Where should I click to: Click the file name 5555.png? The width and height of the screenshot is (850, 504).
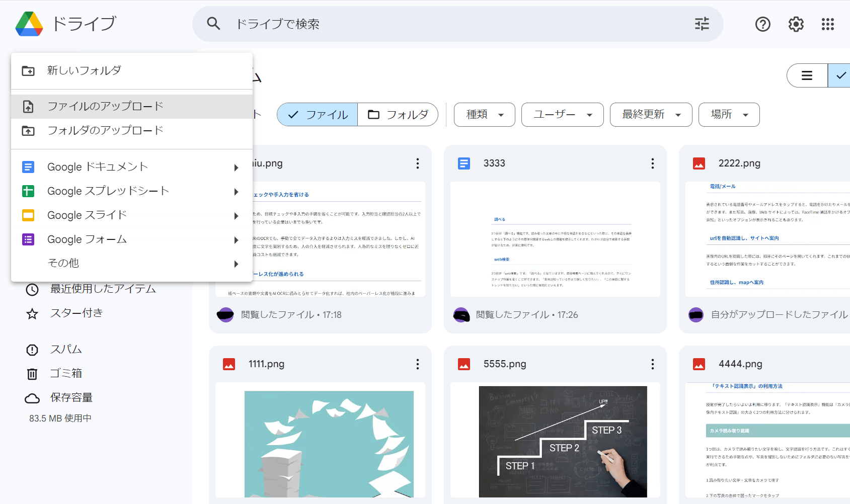pyautogui.click(x=505, y=364)
